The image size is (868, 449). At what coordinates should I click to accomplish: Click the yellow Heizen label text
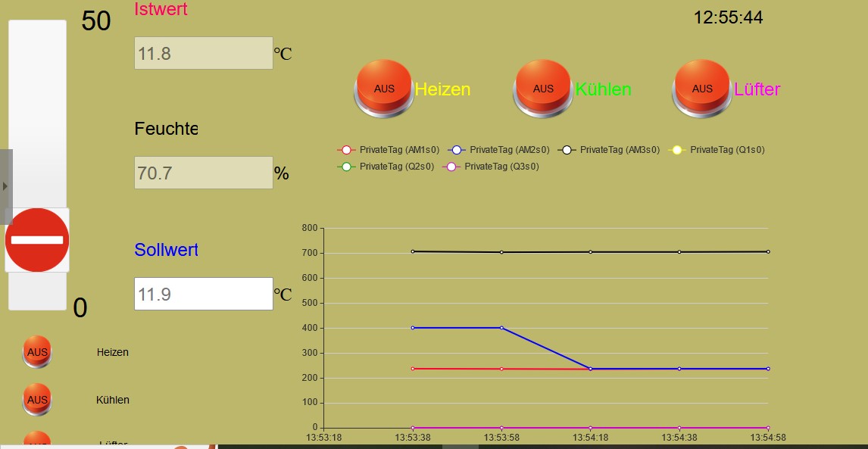pyautogui.click(x=442, y=89)
